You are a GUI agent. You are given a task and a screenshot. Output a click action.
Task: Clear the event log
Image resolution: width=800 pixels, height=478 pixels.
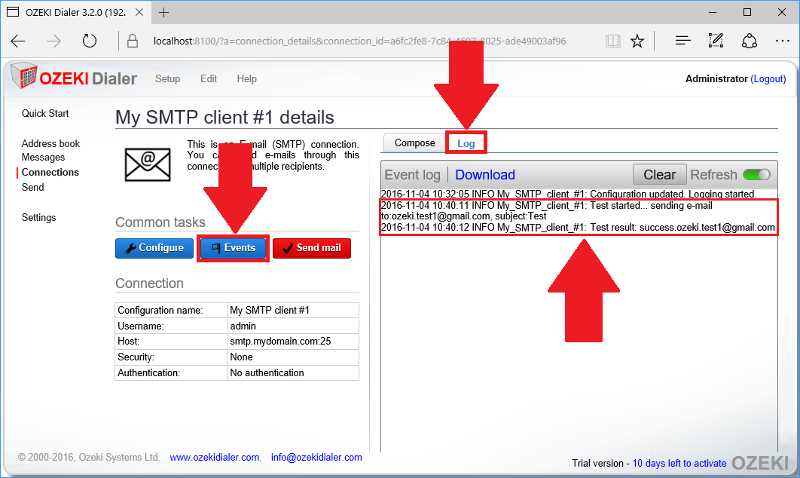[x=659, y=174]
